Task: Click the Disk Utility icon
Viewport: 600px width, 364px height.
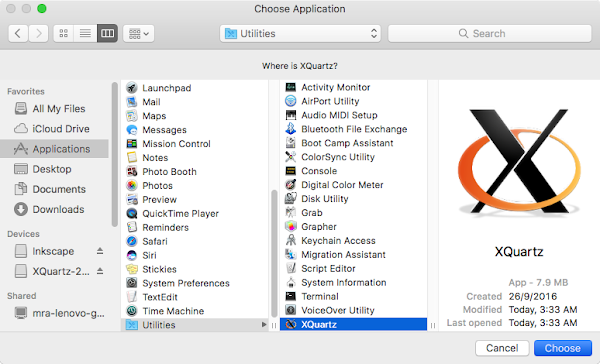Action: pyautogui.click(x=291, y=199)
